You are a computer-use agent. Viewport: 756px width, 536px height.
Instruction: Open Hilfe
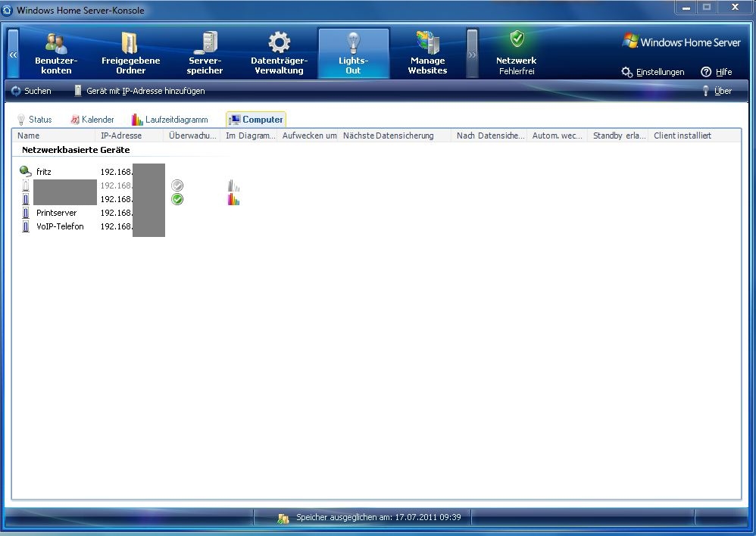click(717, 72)
